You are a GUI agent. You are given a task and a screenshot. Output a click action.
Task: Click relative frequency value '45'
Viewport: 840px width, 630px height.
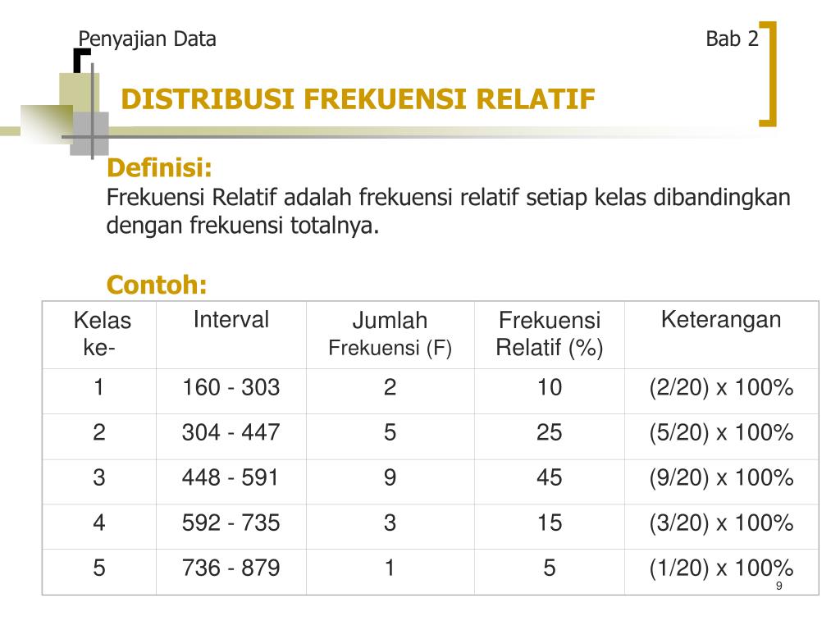tap(550, 477)
